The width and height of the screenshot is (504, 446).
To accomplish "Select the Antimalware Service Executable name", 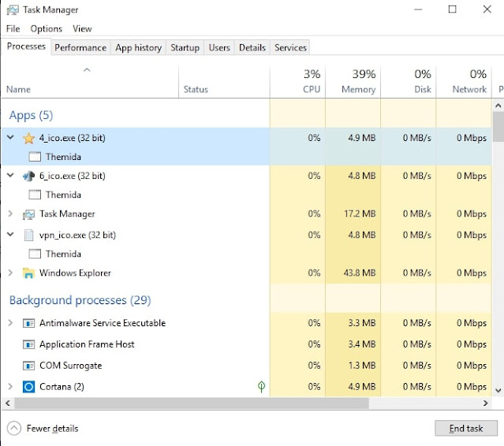I will 103,323.
